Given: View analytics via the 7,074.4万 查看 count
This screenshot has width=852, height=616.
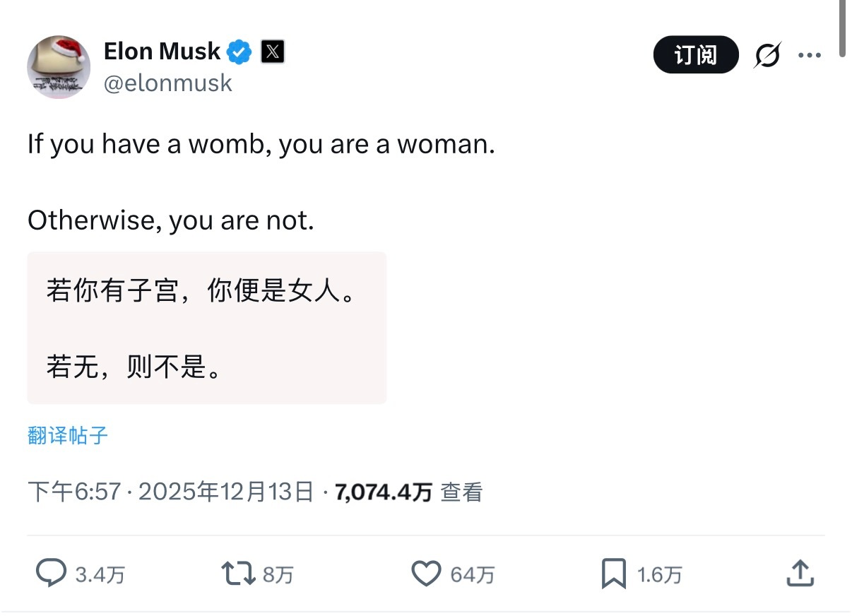Looking at the screenshot, I should click(x=408, y=491).
